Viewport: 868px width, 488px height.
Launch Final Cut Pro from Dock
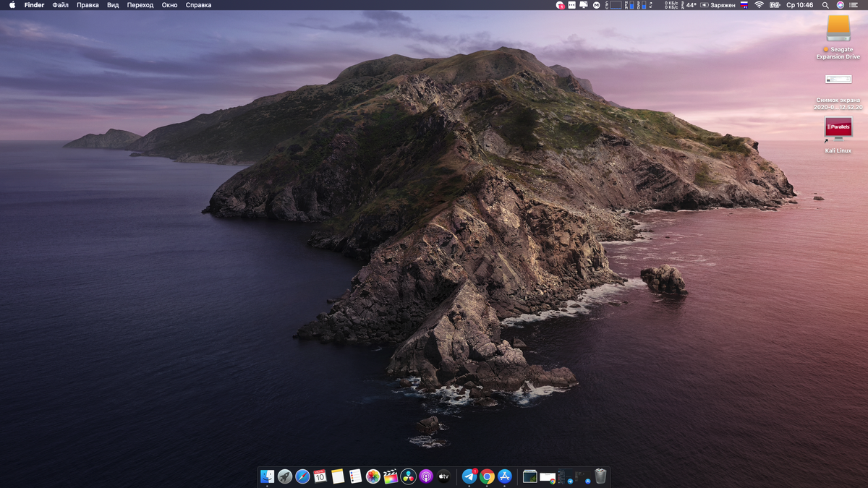tap(391, 476)
